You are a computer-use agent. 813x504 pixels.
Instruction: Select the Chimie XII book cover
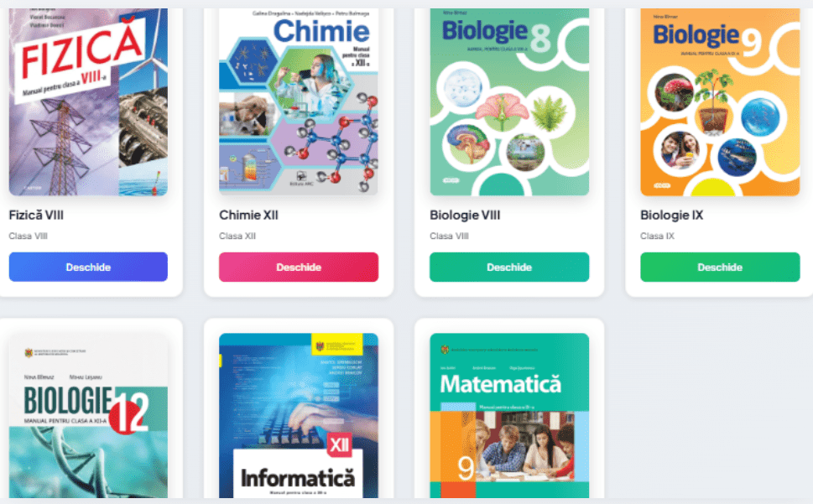pos(298,101)
